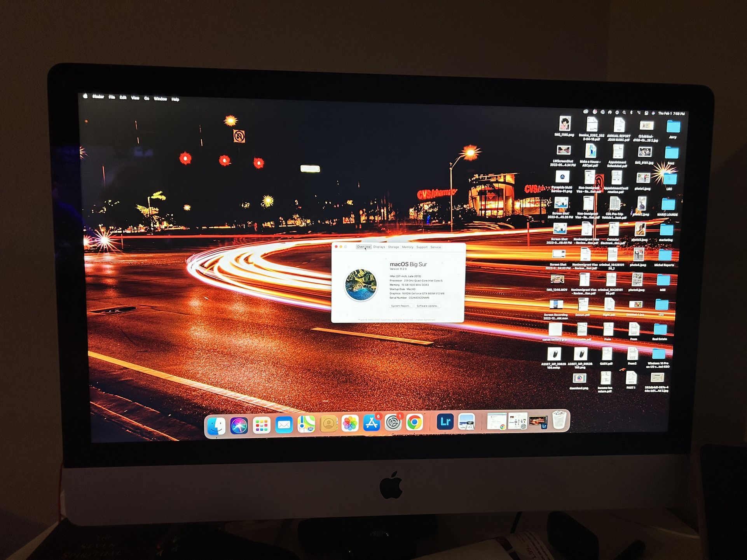Image resolution: width=747 pixels, height=560 pixels.
Task: Open Spotlight search from the menu bar
Action: pyautogui.click(x=624, y=113)
